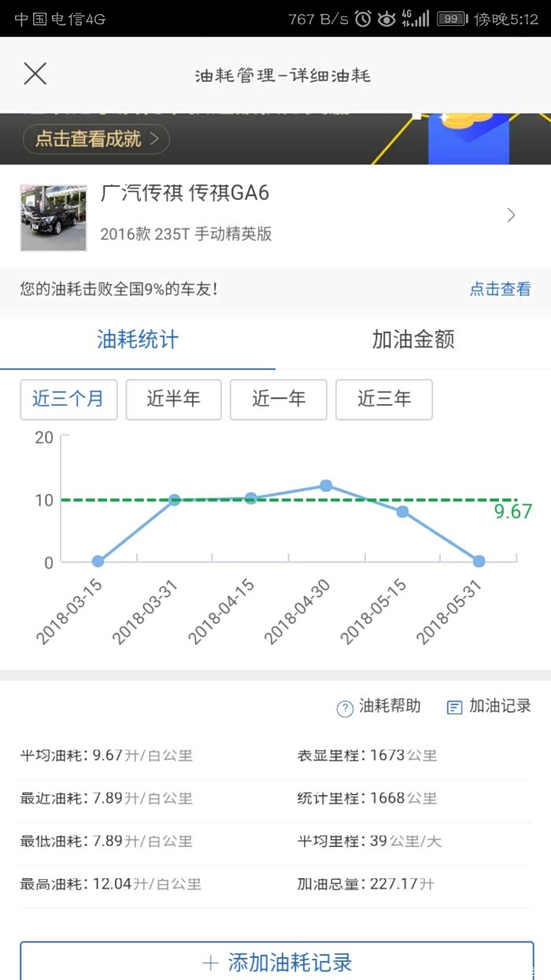Select 近三个月 time range

pyautogui.click(x=68, y=399)
